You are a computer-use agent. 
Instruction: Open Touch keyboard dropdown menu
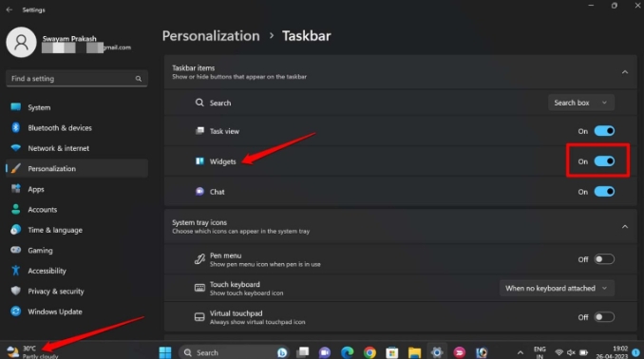(x=557, y=289)
